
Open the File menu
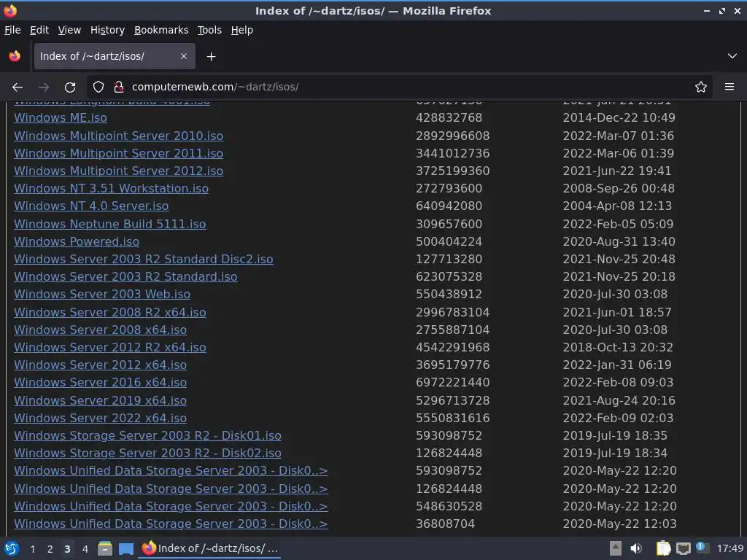click(12, 30)
